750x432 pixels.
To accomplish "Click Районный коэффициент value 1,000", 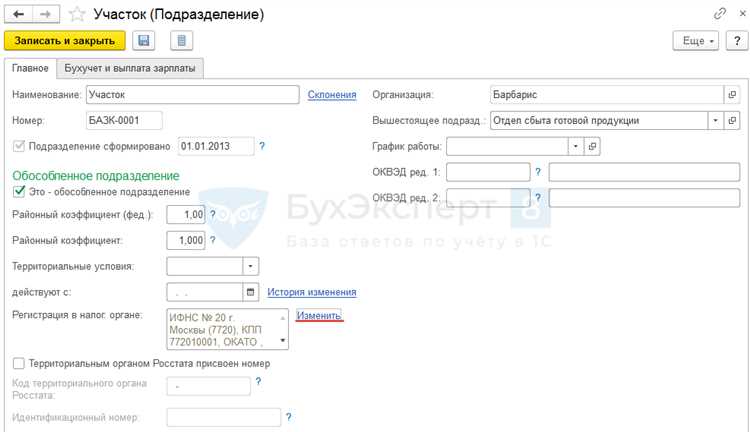I will pos(186,240).
